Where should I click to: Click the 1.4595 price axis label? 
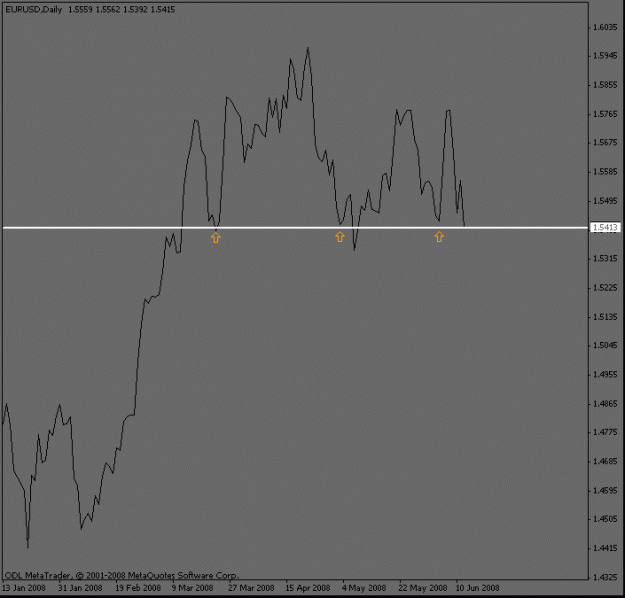[x=605, y=490]
